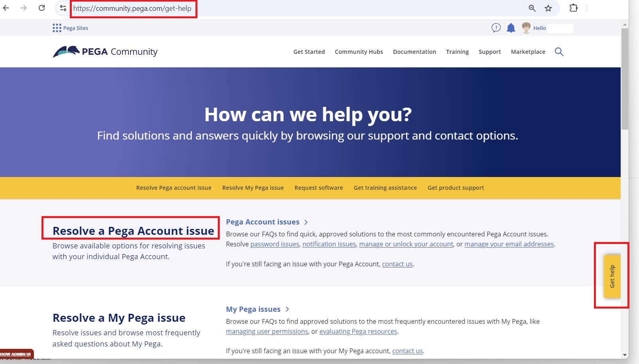
Task: Click the scrollbar down arrow
Action: click(625, 355)
